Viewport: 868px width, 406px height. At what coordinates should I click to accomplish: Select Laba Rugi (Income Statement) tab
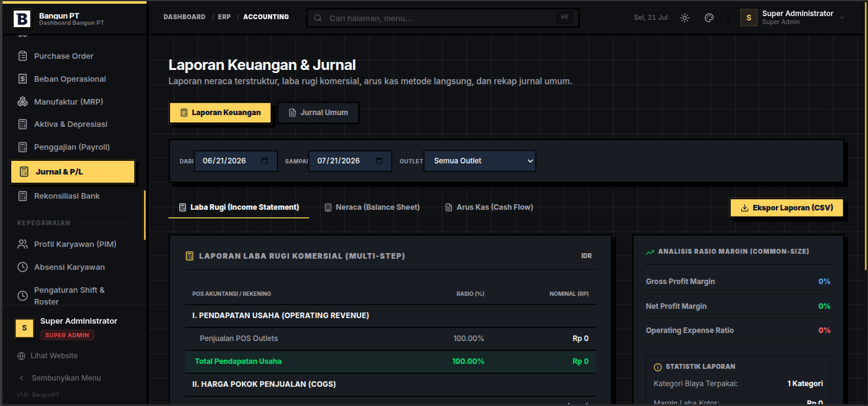[x=239, y=207]
